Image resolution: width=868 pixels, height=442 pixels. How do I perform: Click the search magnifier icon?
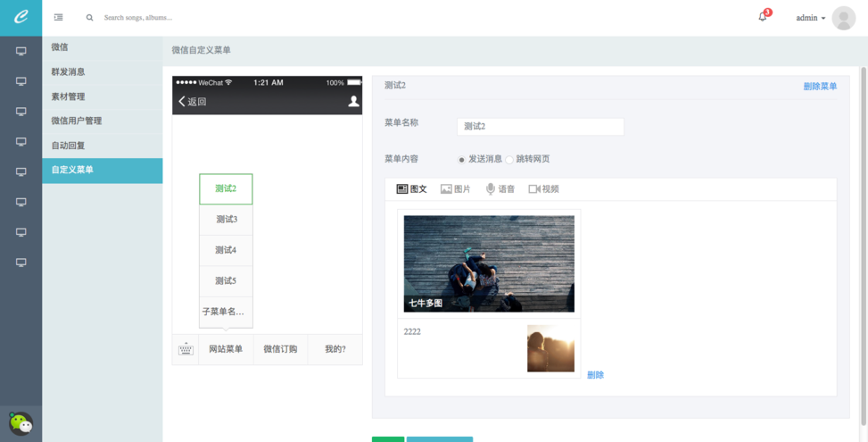pos(90,18)
